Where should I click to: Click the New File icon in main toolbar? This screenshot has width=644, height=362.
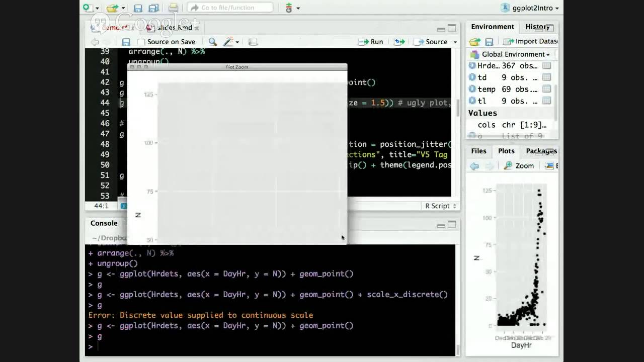tap(87, 8)
